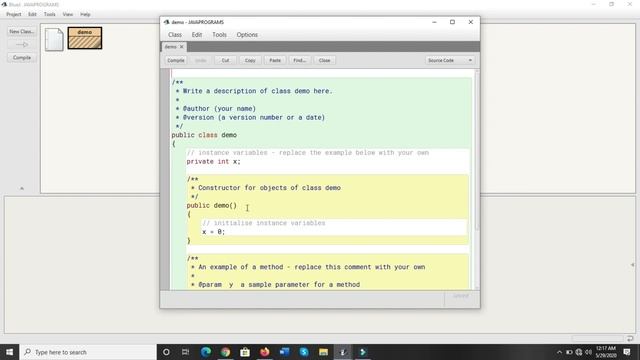Click the Copy toolbar button
This screenshot has width=640, height=360.
coord(250,60)
